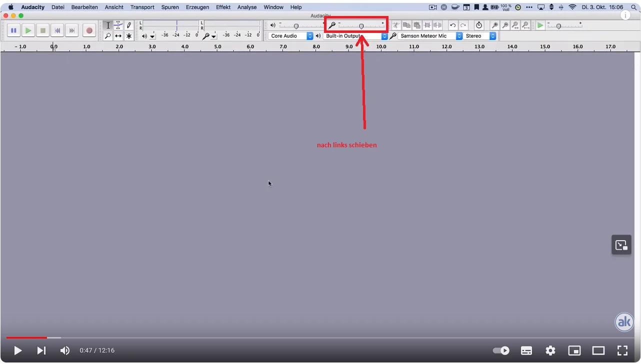Screen dimensions: 641x364
Task: Click the Trim audio icon
Action: (x=427, y=25)
